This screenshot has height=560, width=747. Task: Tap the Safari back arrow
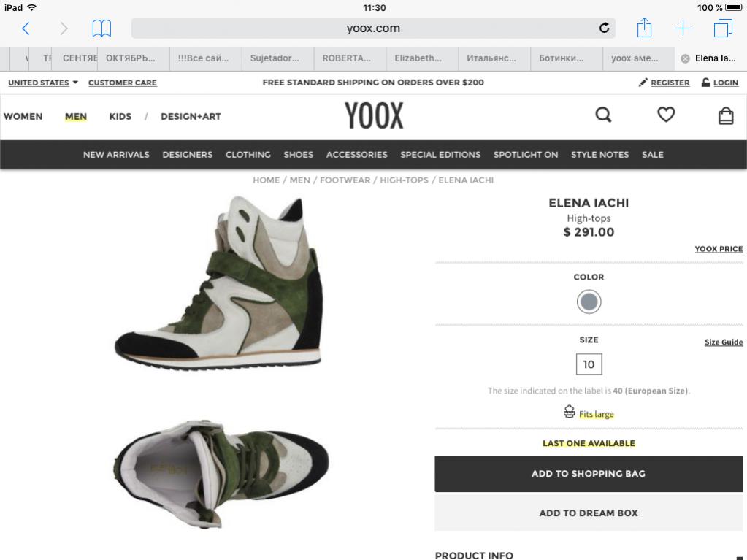[26, 28]
